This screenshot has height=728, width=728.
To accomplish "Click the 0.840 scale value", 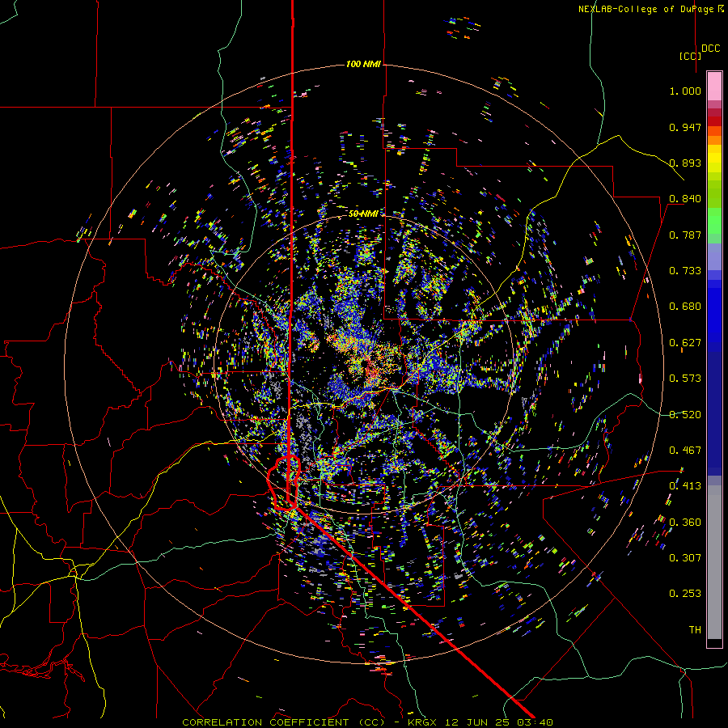I will click(685, 199).
